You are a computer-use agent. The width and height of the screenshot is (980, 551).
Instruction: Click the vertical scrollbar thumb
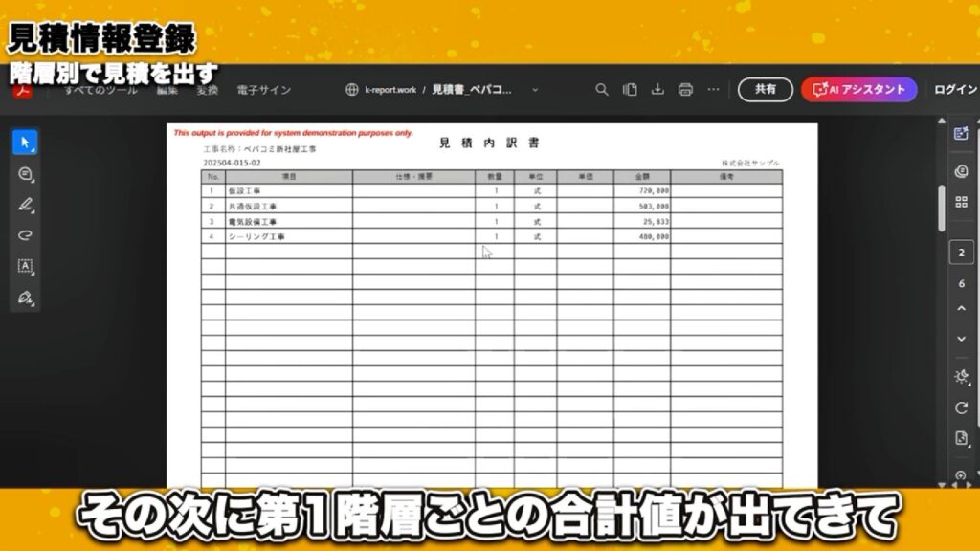tap(942, 209)
